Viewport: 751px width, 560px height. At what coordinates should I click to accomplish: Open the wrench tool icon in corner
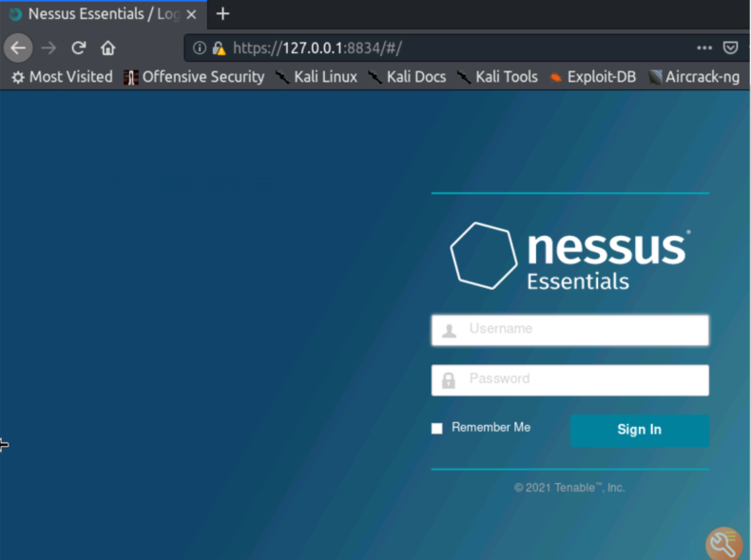(723, 544)
